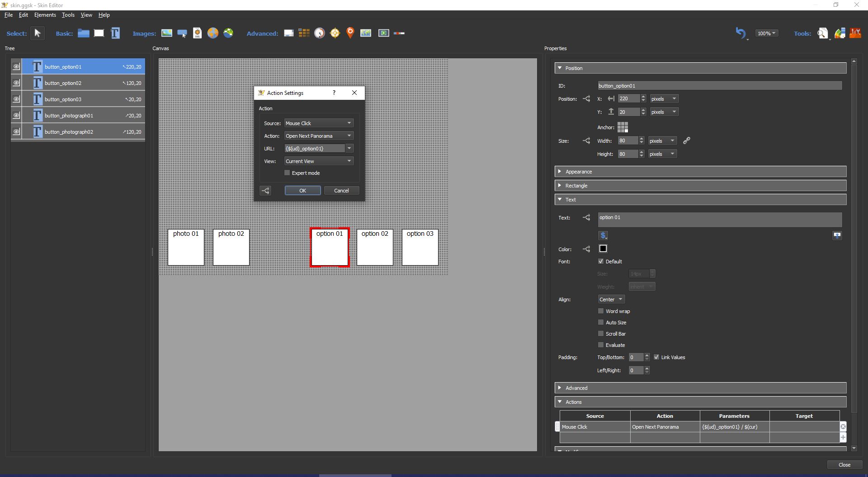Enable the Word wrap checkbox

[601, 311]
